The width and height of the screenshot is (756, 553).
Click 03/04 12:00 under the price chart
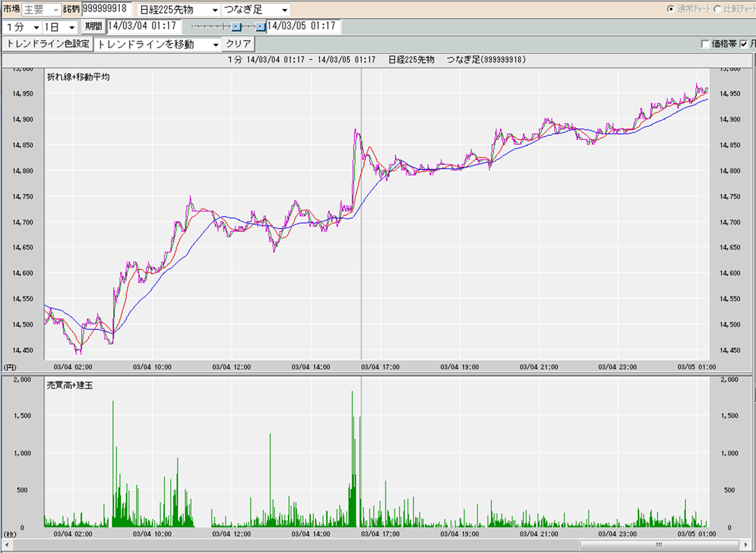coord(232,367)
